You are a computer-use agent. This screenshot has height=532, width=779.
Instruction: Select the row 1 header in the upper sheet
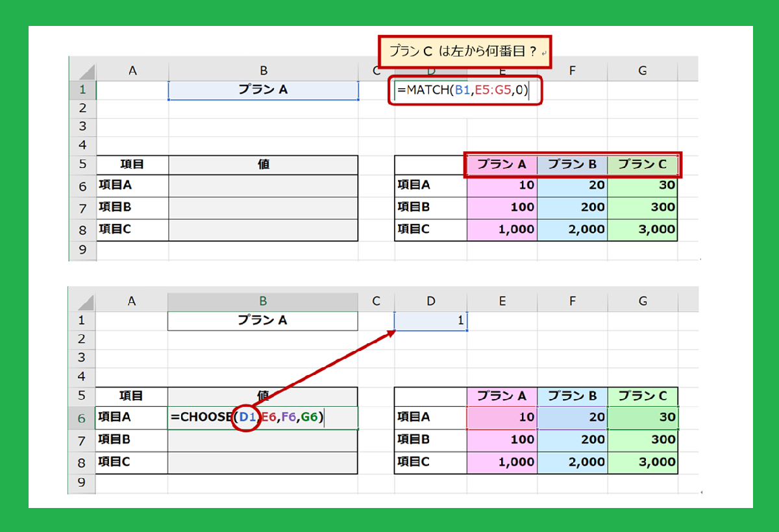[x=82, y=90]
